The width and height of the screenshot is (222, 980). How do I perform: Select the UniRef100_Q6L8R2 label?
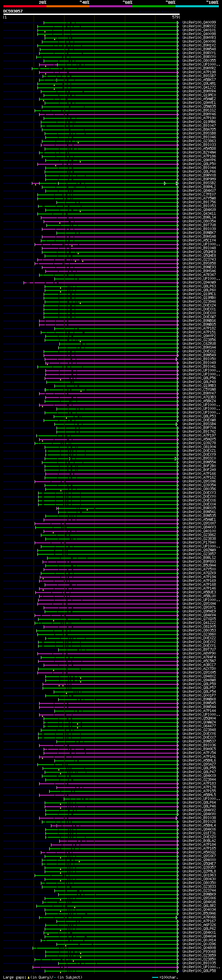(x=199, y=906)
